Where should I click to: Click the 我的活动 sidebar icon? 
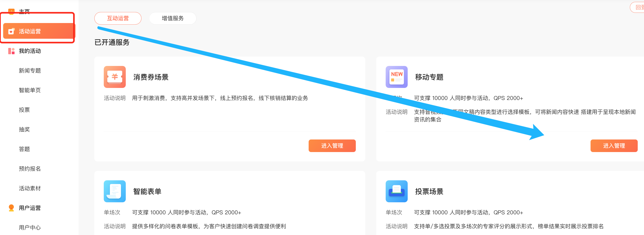click(11, 51)
